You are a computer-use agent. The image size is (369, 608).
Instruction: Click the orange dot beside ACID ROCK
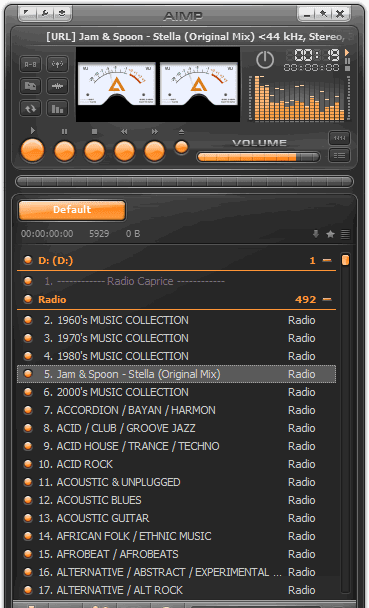tap(28, 464)
